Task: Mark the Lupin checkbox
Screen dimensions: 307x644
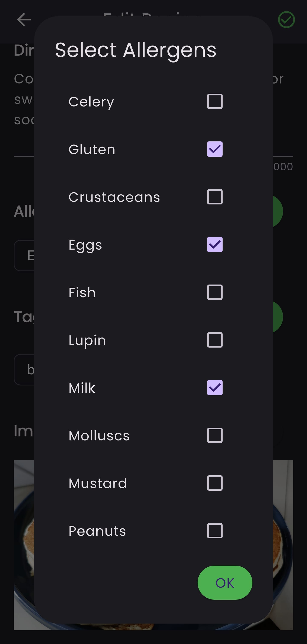Action: point(215,340)
